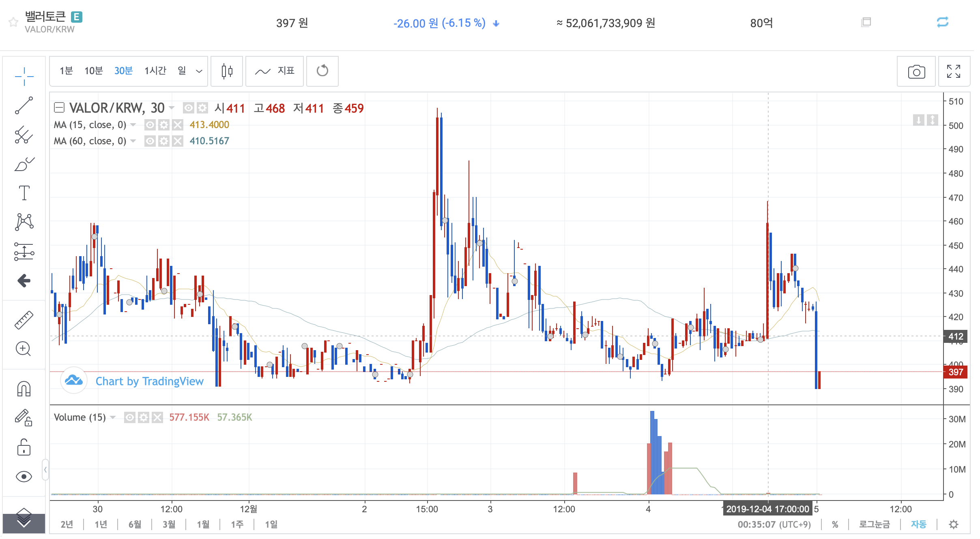980x539 pixels.
Task: Select the ruler measure tool
Action: coord(24,320)
